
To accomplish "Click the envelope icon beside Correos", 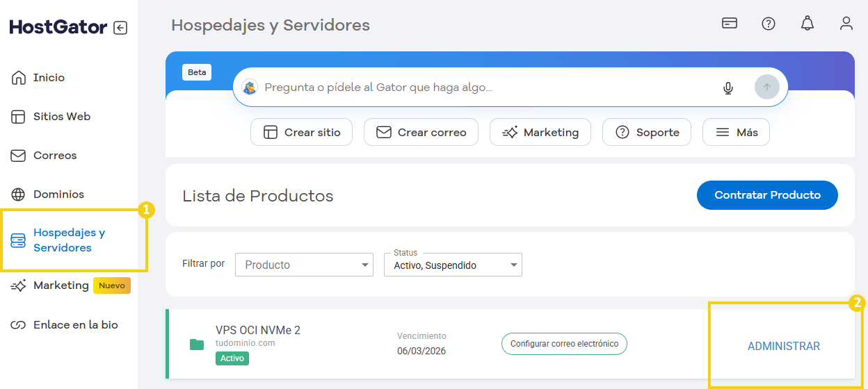I will pyautogui.click(x=19, y=156).
